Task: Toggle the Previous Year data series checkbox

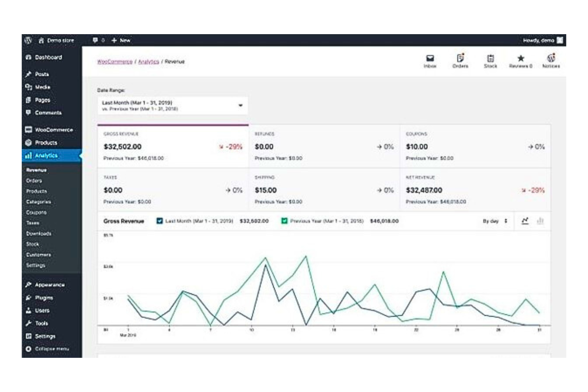Action: coord(285,221)
